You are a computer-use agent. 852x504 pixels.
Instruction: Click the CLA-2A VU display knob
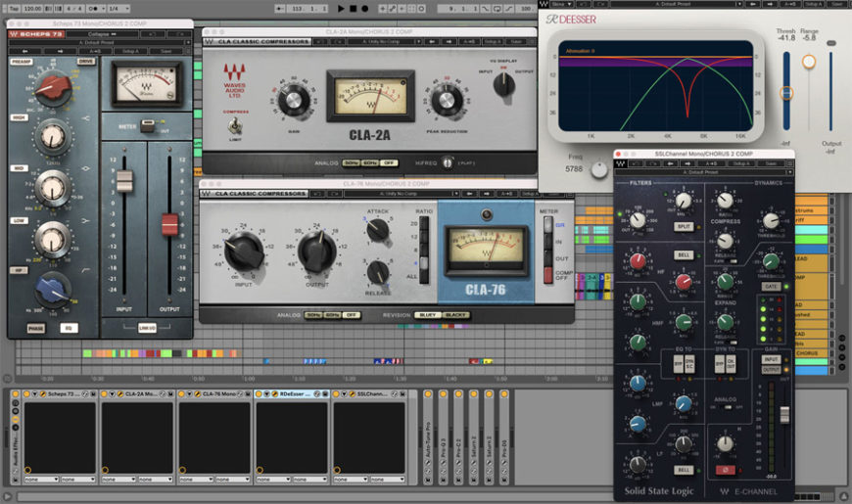click(503, 85)
